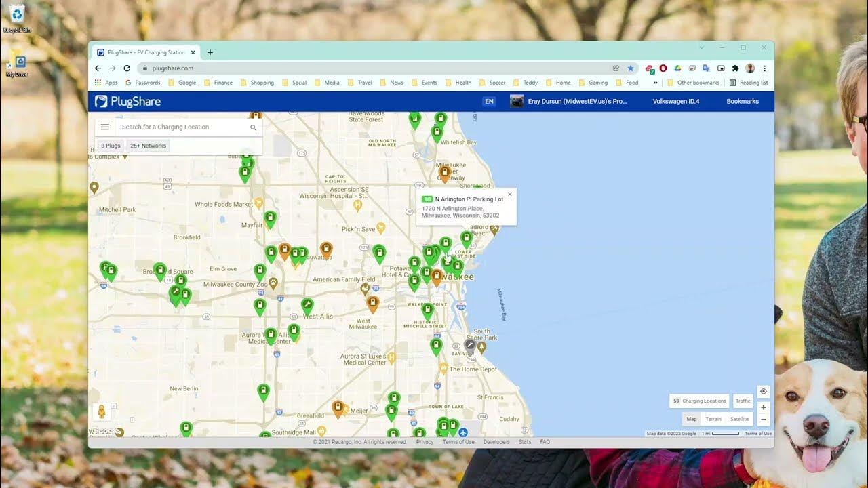Select the orange charger marker near Meijer
868x488 pixels.
338,408
